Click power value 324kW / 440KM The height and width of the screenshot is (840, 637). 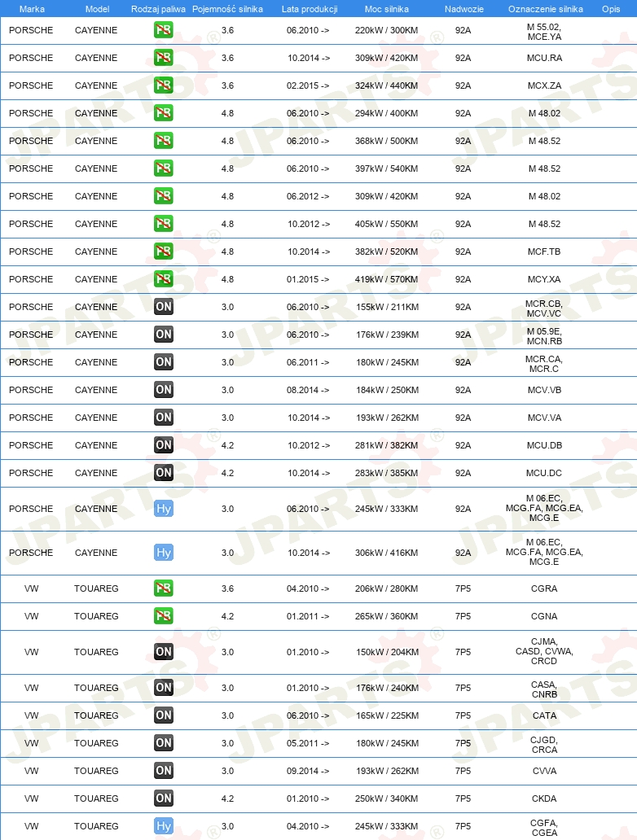pyautogui.click(x=386, y=85)
